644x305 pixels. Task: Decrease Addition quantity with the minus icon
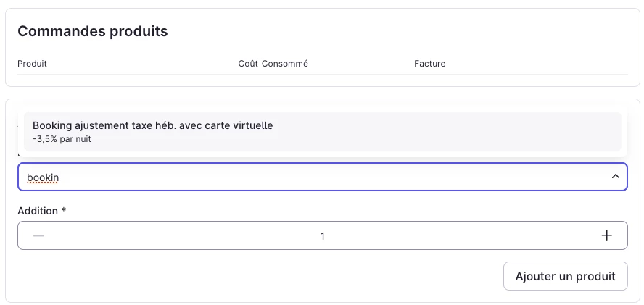click(x=38, y=235)
